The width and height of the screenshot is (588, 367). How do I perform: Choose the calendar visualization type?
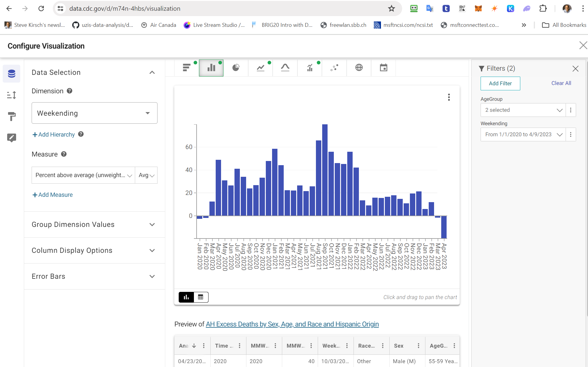(x=383, y=68)
